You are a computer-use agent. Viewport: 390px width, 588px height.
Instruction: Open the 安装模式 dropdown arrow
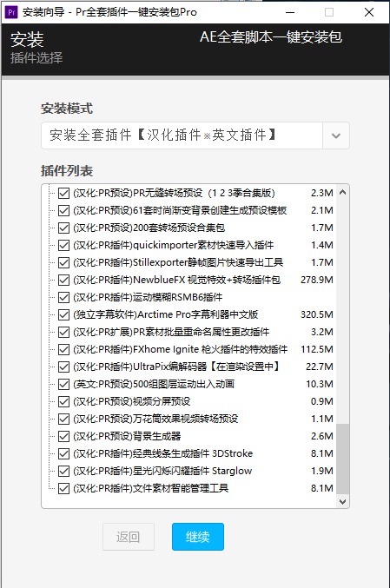[x=335, y=135]
